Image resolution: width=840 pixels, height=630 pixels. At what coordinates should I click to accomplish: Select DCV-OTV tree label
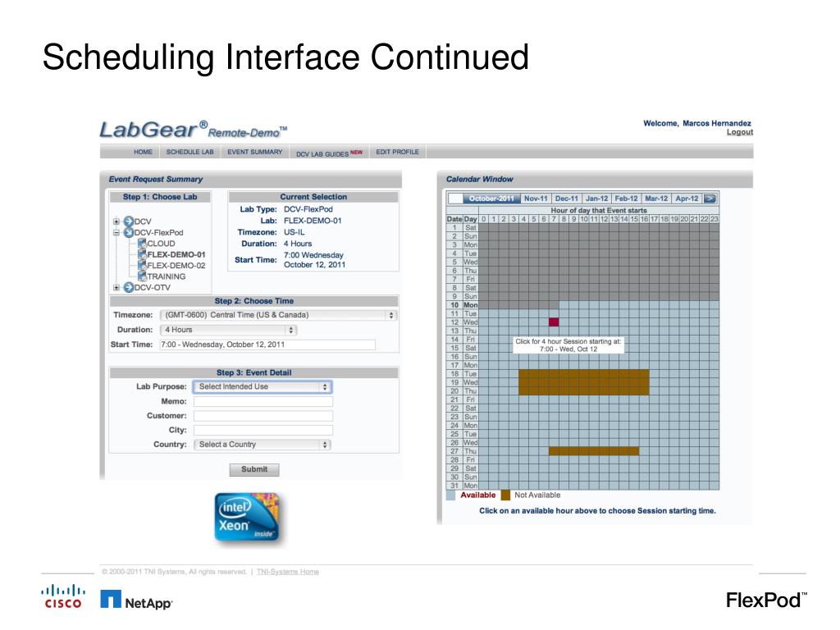tap(152, 288)
